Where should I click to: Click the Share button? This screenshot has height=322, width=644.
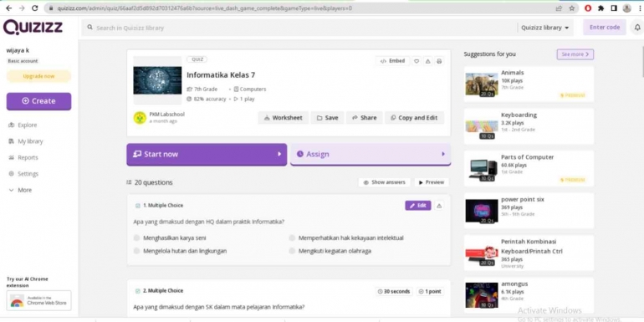click(365, 118)
